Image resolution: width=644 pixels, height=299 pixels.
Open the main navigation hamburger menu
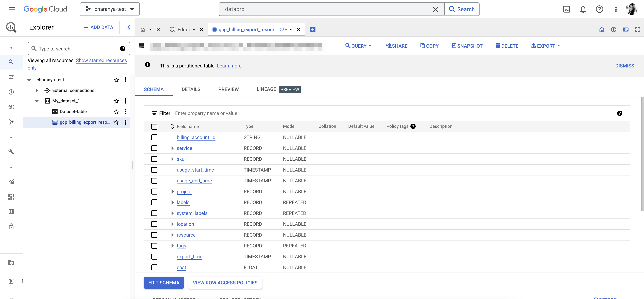click(x=12, y=9)
